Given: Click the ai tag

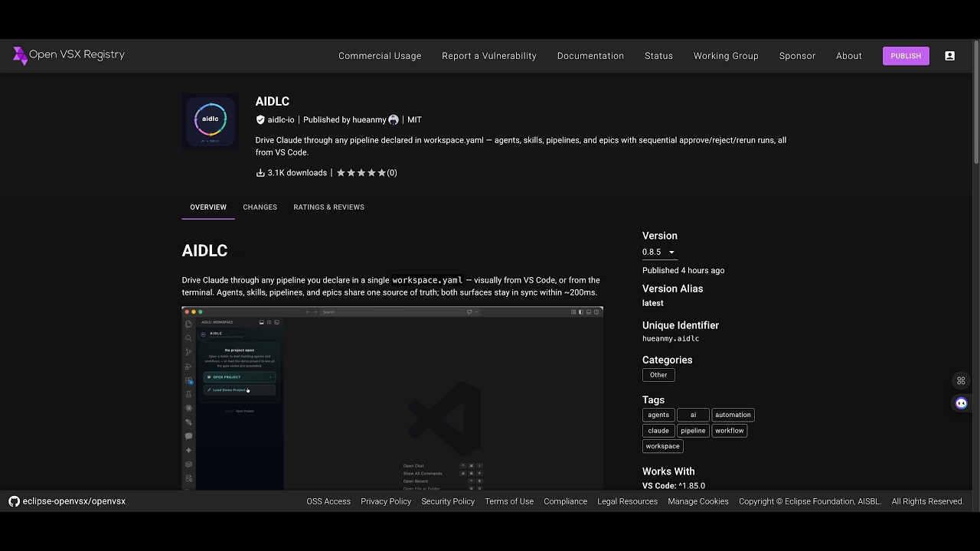Looking at the screenshot, I should coord(693,415).
